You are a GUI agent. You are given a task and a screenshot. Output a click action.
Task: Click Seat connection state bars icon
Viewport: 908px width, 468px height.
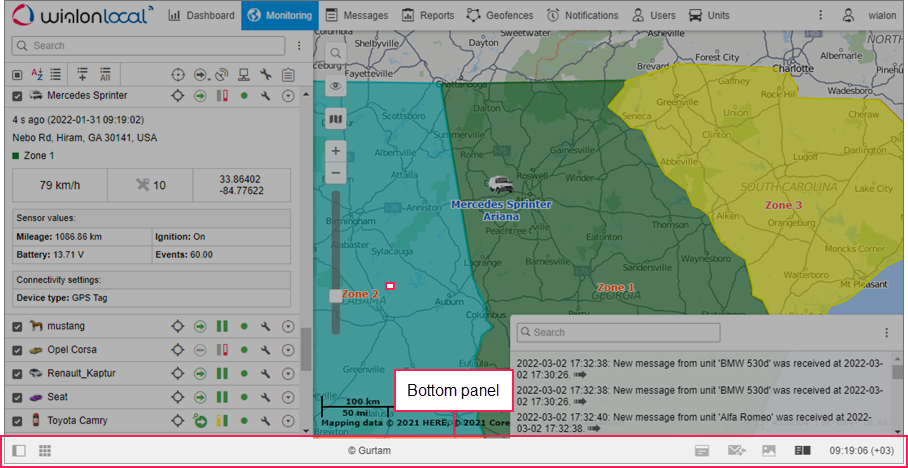click(x=222, y=397)
